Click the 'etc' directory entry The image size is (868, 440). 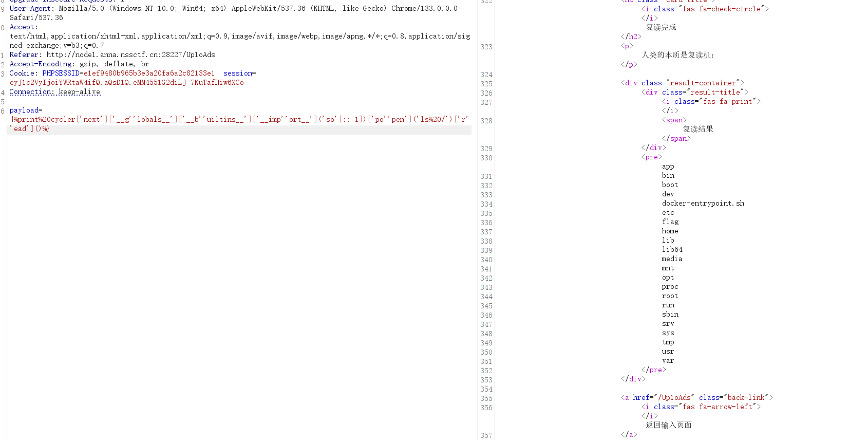668,212
